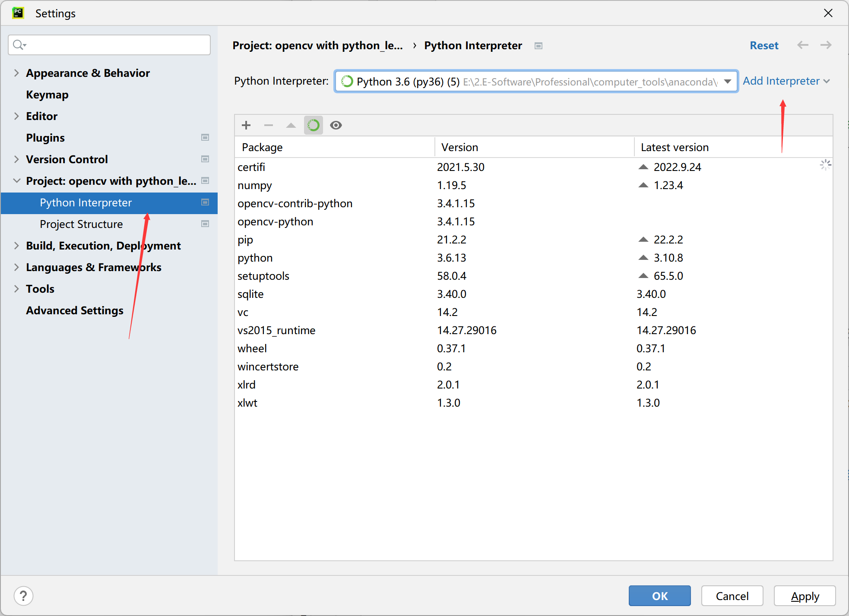Screen dimensions: 849x616
Task: Click the Package column header
Action: click(x=335, y=147)
